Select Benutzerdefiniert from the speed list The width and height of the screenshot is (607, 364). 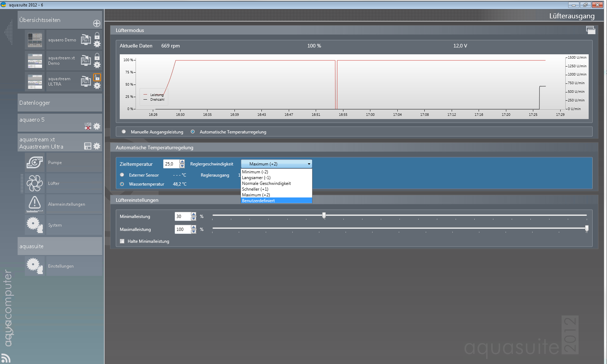277,201
